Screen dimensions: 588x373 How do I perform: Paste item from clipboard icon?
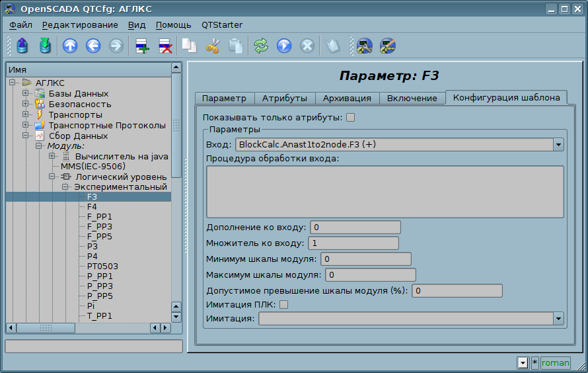236,46
